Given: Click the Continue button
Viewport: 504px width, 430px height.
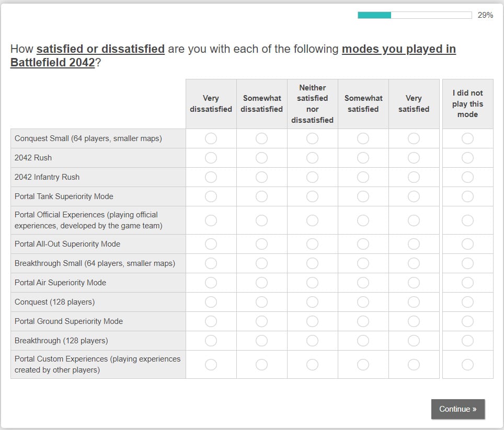Looking at the screenshot, I should 457,409.
